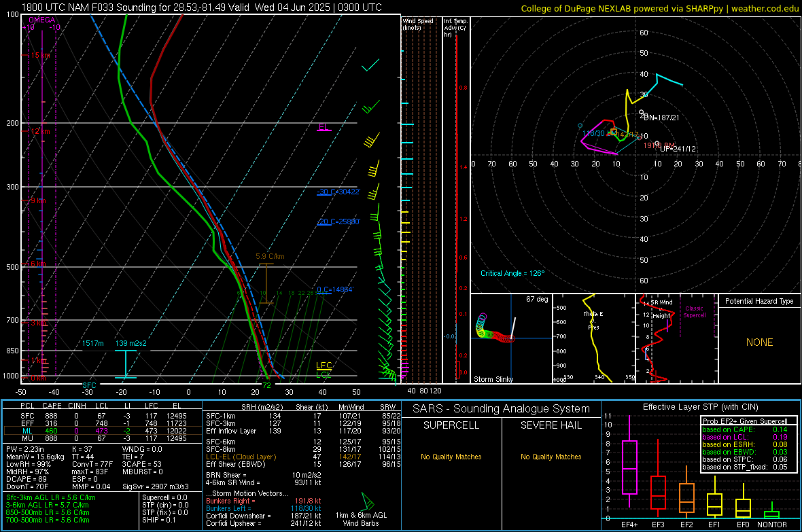Click the '15 km' height label
This screenshot has width=802, height=532.
(x=41, y=55)
